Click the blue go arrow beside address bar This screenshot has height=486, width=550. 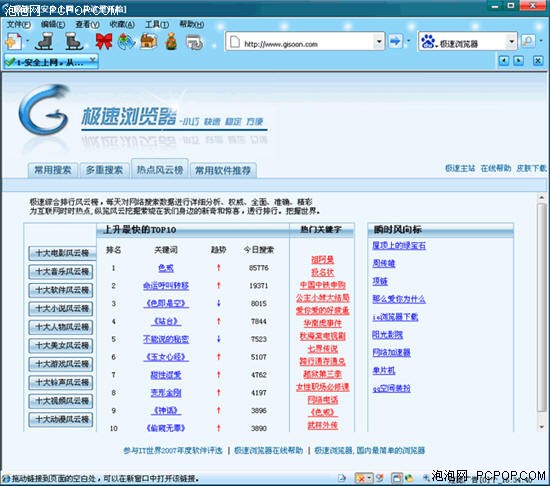point(395,41)
